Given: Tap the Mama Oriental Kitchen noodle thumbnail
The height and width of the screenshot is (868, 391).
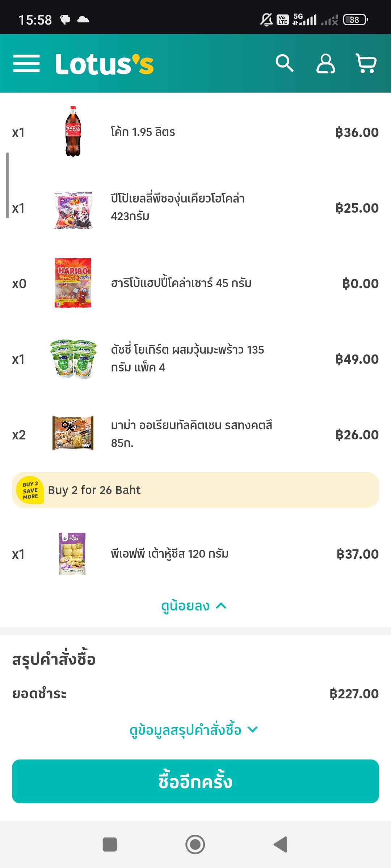Looking at the screenshot, I should click(73, 433).
